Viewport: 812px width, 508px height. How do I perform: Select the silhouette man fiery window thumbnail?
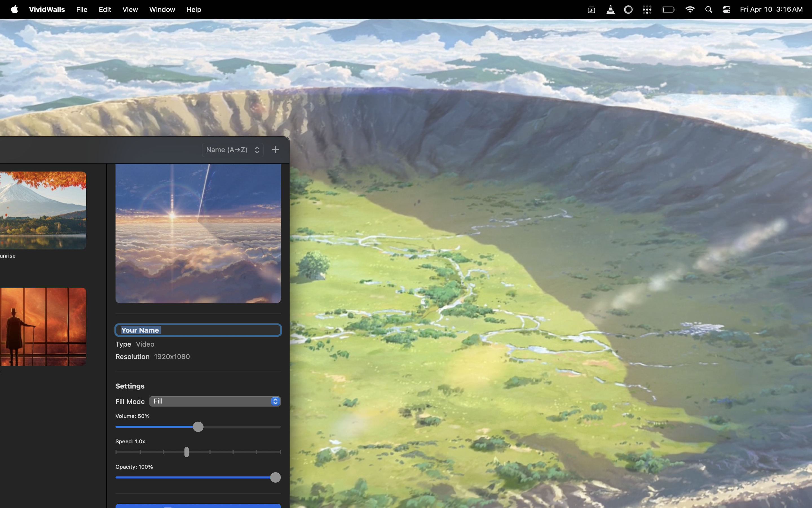coord(43,327)
